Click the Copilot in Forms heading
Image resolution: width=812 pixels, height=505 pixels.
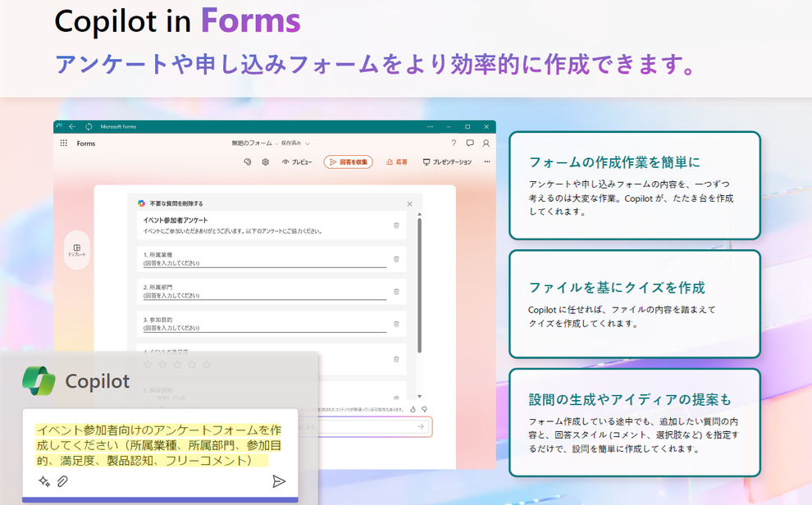[178, 20]
